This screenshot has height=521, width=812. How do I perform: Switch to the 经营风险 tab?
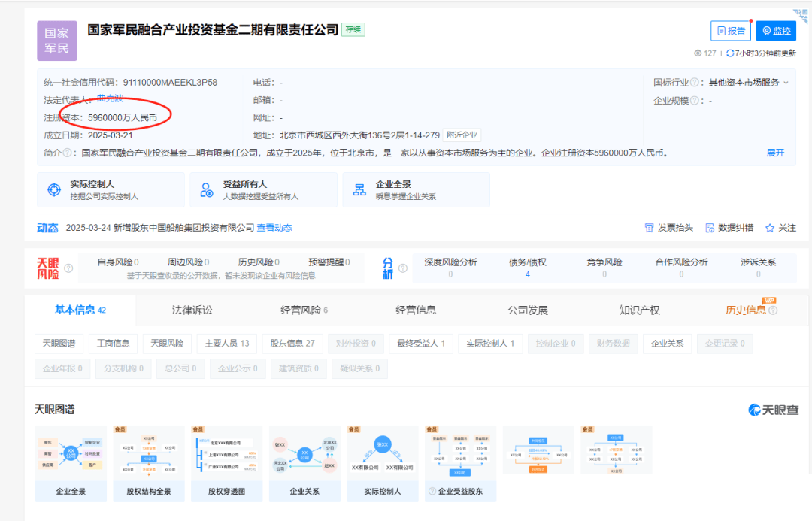(304, 310)
